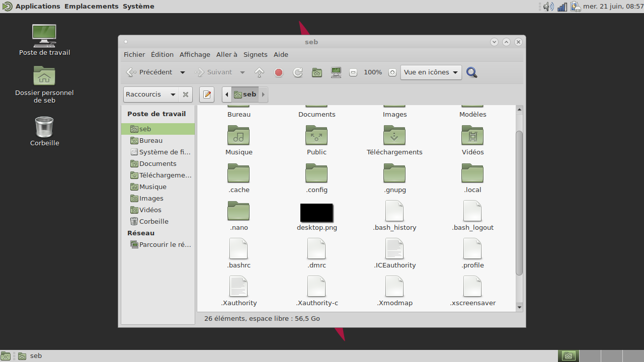Open the Vue en icônes dropdown

[431, 72]
